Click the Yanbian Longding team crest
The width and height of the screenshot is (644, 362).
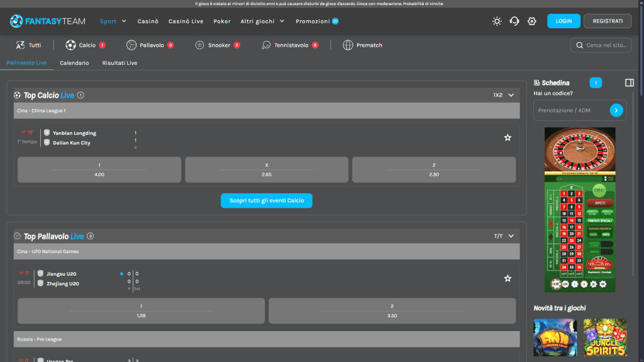click(47, 132)
